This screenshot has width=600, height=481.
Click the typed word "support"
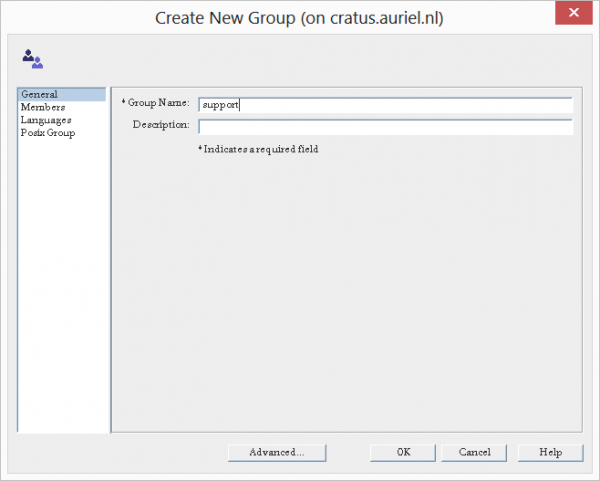tap(219, 104)
